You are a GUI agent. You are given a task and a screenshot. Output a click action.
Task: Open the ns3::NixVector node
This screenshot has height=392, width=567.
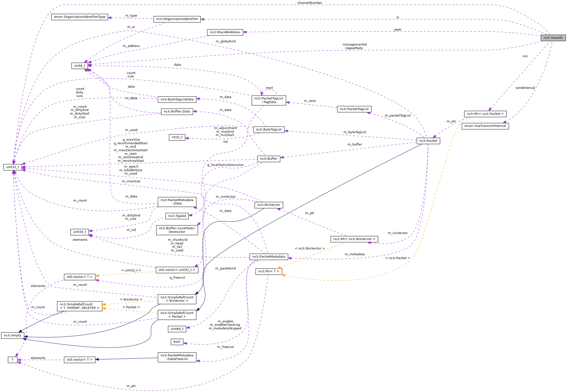pyautogui.click(x=269, y=205)
